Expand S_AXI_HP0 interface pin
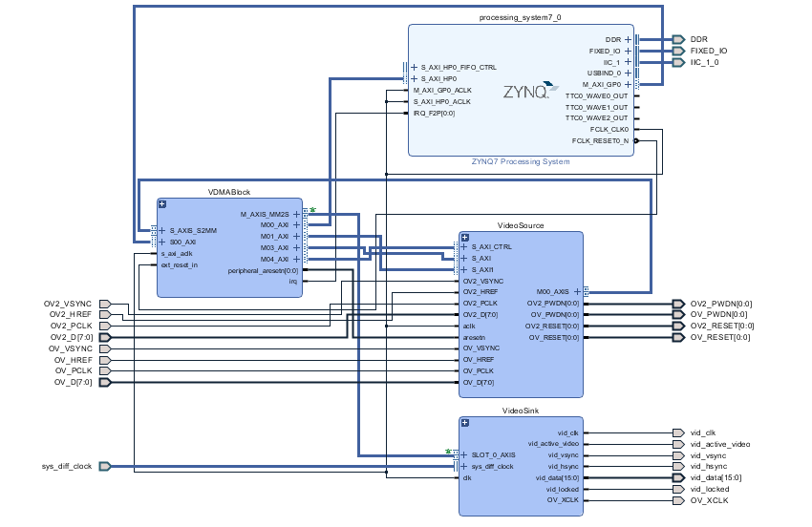Image resolution: width=812 pixels, height=527 pixels. point(414,78)
